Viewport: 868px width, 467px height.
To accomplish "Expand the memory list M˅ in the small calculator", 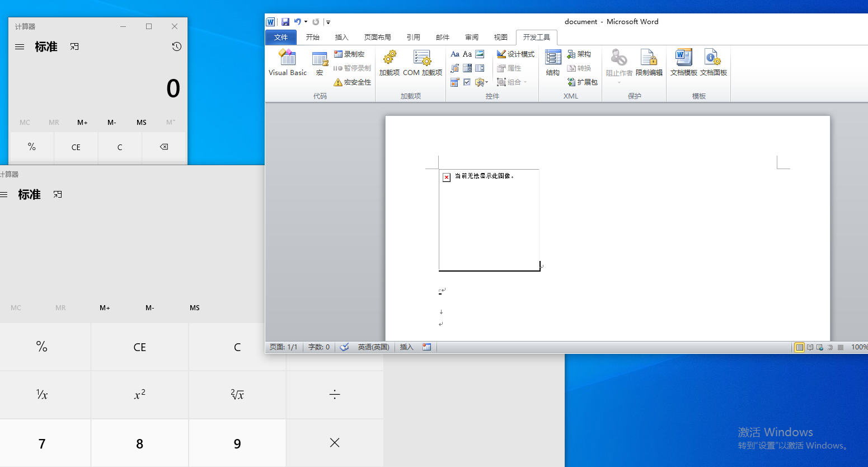I will tap(171, 122).
